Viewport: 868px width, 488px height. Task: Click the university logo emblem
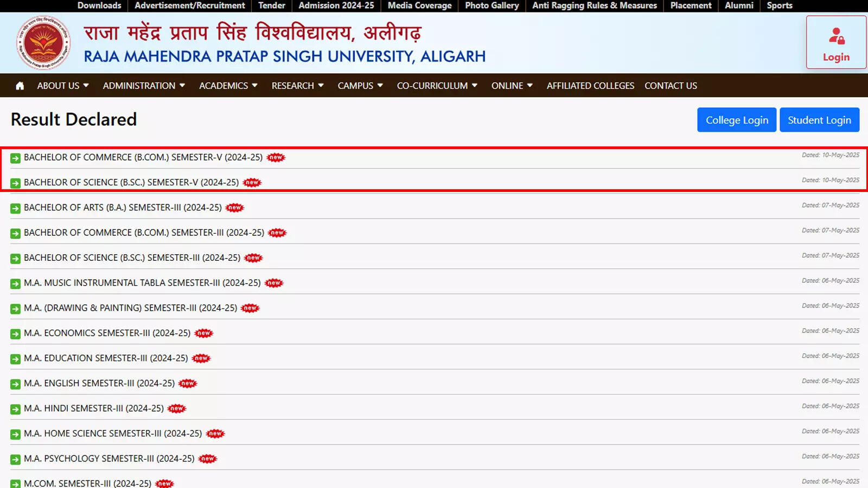coord(43,43)
